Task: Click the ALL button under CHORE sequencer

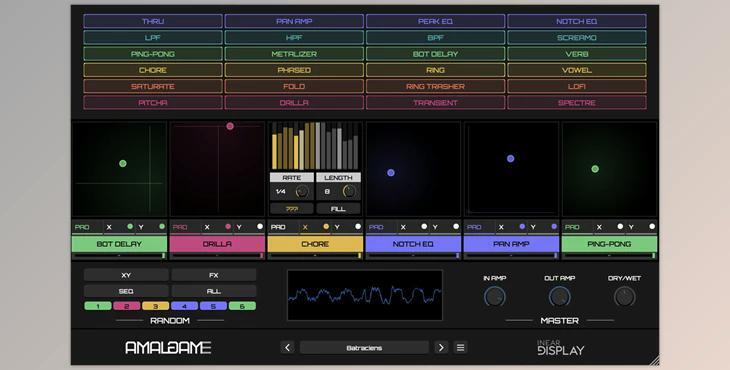Action: click(338, 209)
